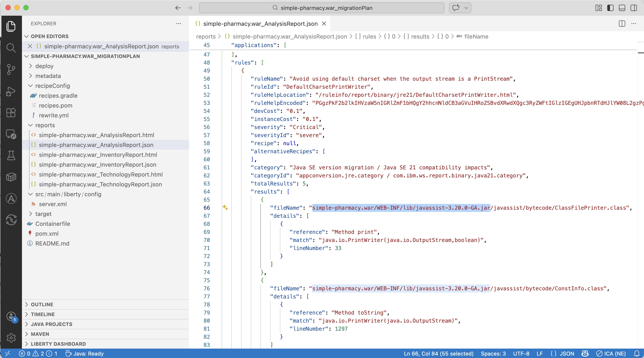Click the command center search field
The width and height of the screenshot is (644, 358).
pyautogui.click(x=322, y=8)
